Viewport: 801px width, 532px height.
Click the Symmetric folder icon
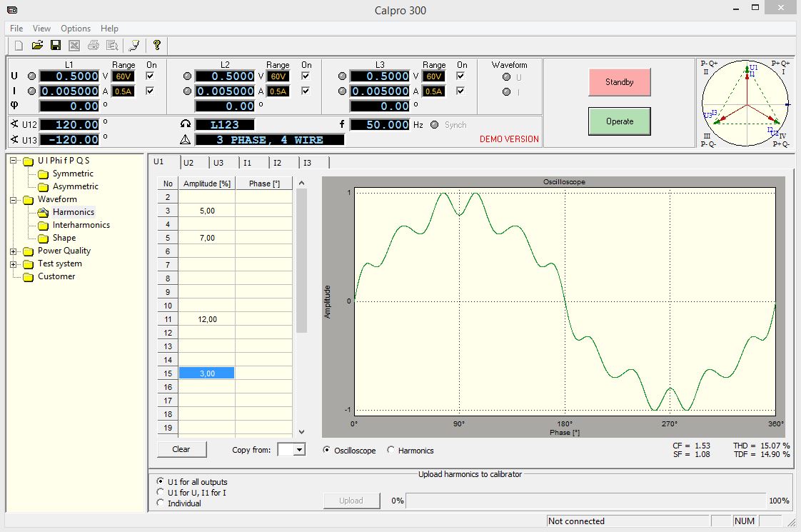(44, 174)
